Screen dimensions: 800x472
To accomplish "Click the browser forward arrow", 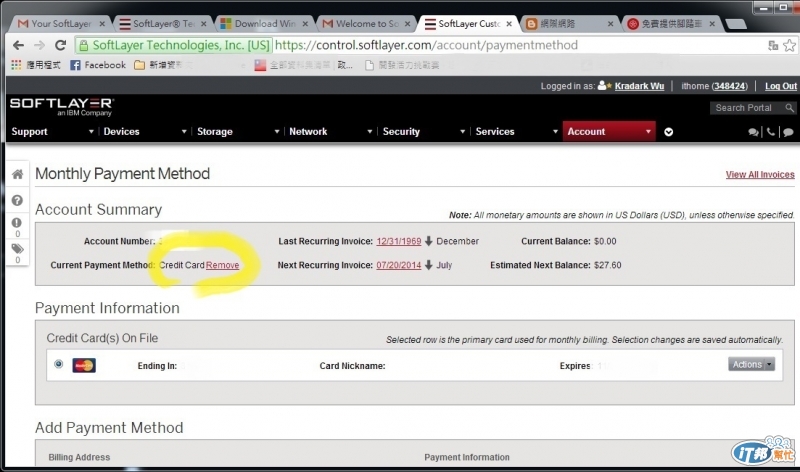I will (39, 45).
